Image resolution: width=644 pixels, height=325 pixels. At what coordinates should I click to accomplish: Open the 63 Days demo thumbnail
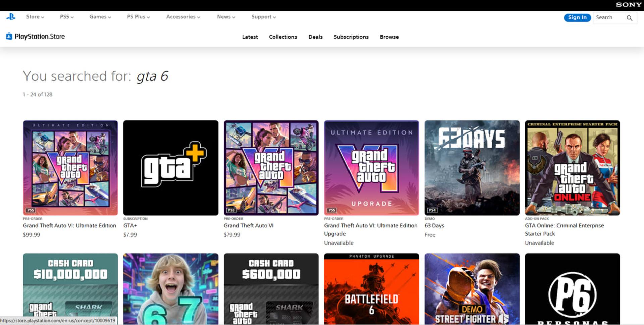click(x=472, y=168)
